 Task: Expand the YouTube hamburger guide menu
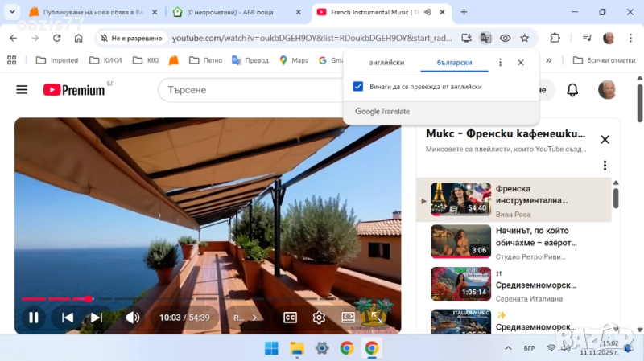[x=22, y=90]
